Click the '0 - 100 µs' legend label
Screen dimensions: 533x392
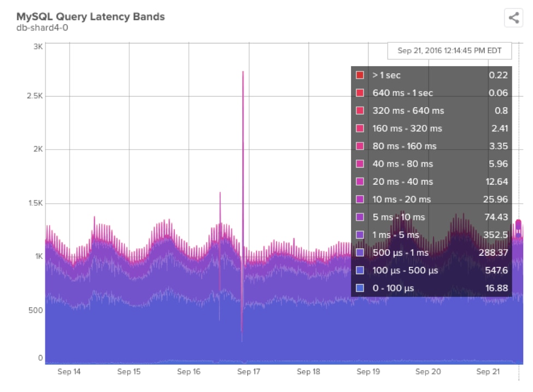coord(393,288)
